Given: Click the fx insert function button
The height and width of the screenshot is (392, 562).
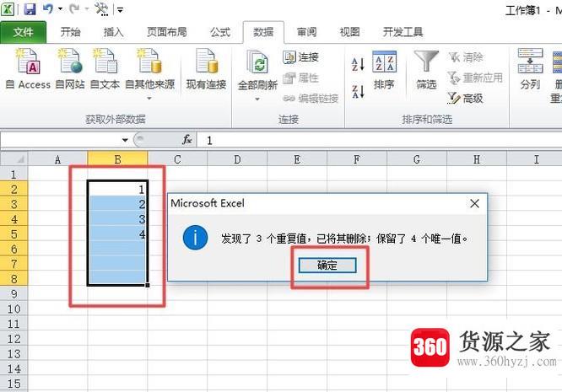Looking at the screenshot, I should 187,140.
